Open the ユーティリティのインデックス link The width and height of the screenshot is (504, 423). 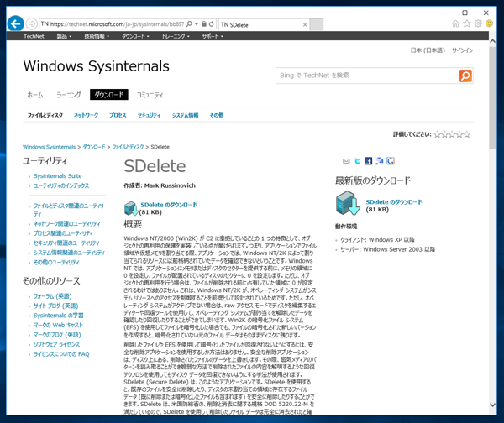(61, 185)
